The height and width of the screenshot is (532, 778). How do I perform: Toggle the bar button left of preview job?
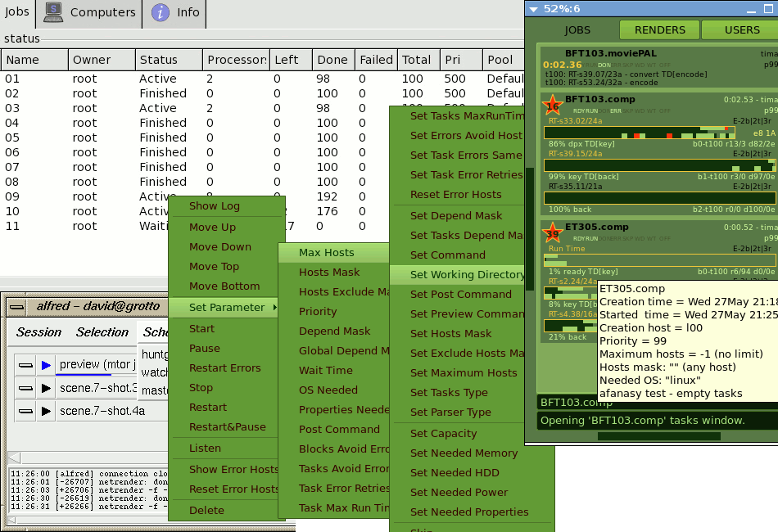(25, 365)
